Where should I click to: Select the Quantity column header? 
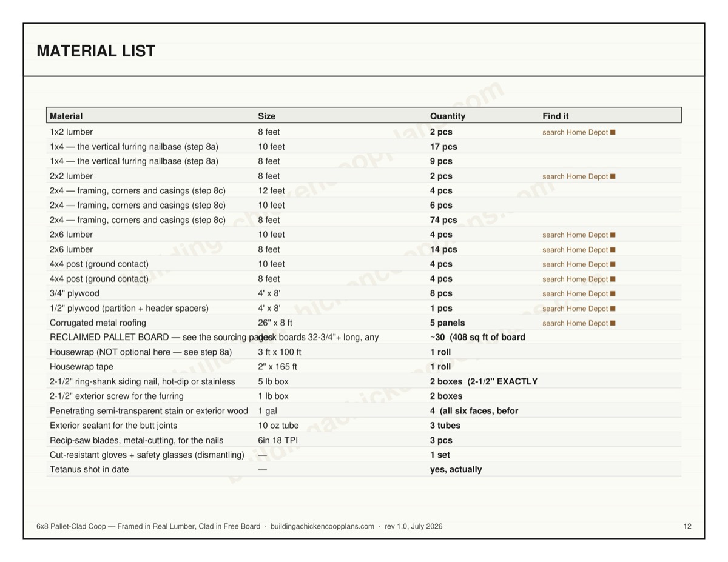tap(448, 116)
